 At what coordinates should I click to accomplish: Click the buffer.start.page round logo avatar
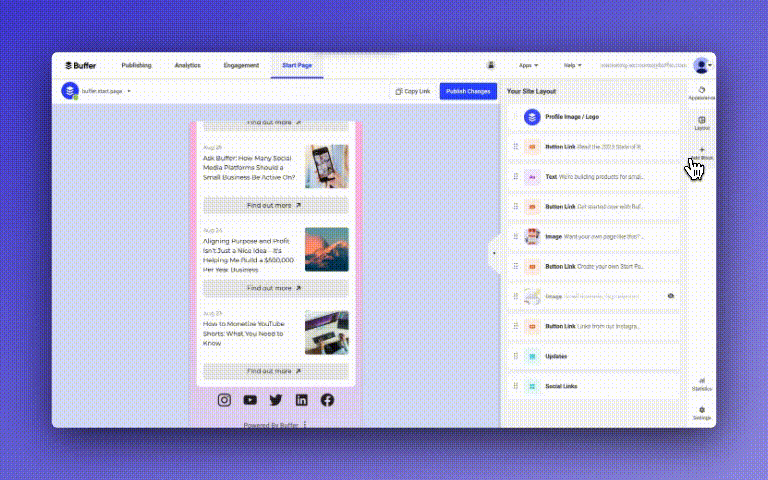coord(70,91)
